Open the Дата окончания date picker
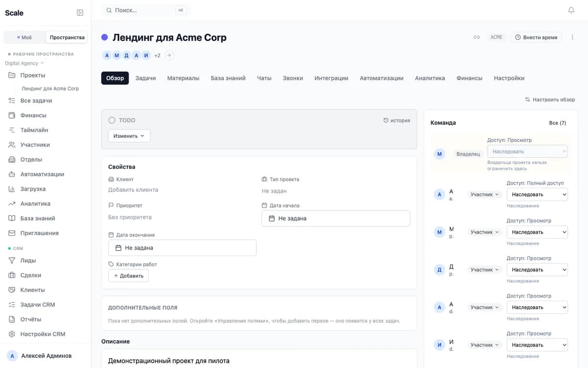The width and height of the screenshot is (588, 368). click(182, 248)
